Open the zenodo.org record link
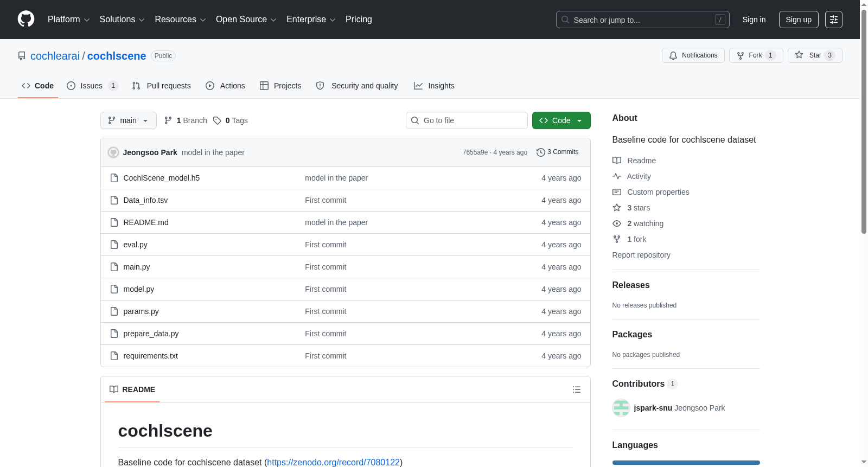 point(334,462)
